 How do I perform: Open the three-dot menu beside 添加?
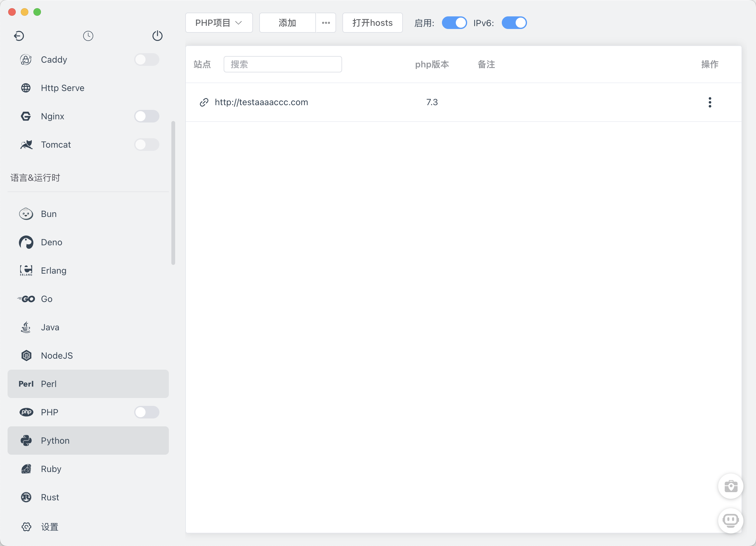coord(326,23)
